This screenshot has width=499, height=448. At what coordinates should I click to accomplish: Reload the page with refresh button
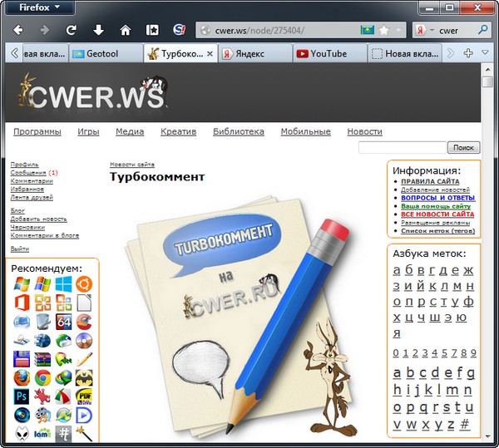pos(72,30)
